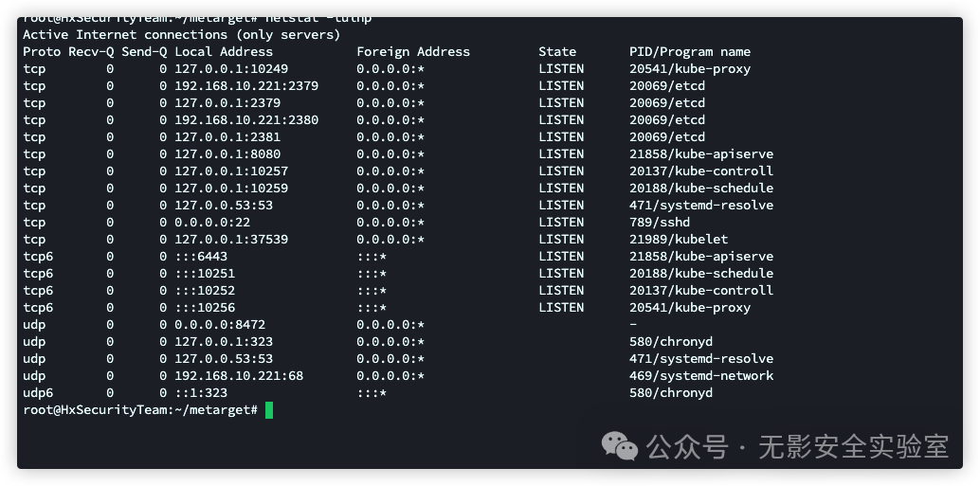The width and height of the screenshot is (980, 486).
Task: Click 20188/kube-schedule in the 10259 row
Action: point(701,188)
